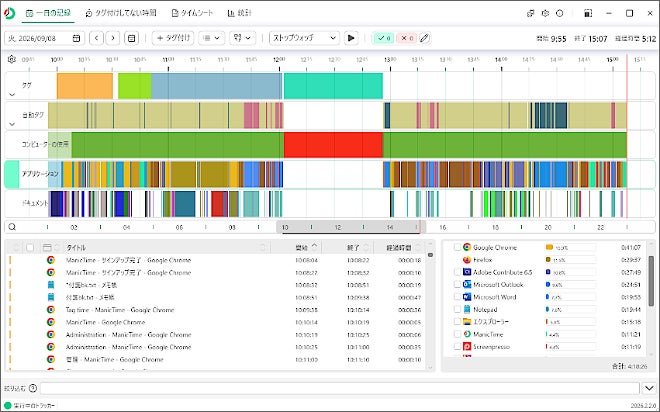Select the turquoise tag block in tag timeline
This screenshot has height=412, width=660.
click(333, 86)
